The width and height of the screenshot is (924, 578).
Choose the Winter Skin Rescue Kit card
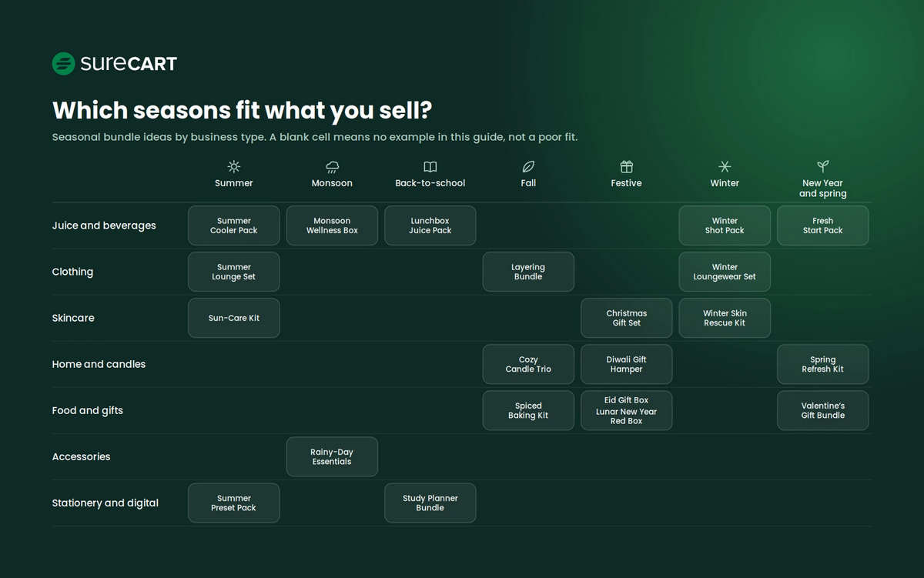pyautogui.click(x=725, y=318)
